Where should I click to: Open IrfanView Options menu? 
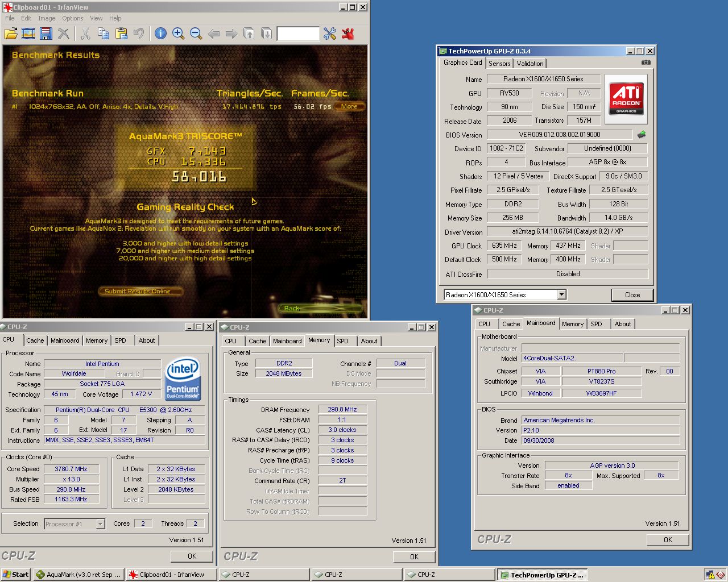click(73, 18)
